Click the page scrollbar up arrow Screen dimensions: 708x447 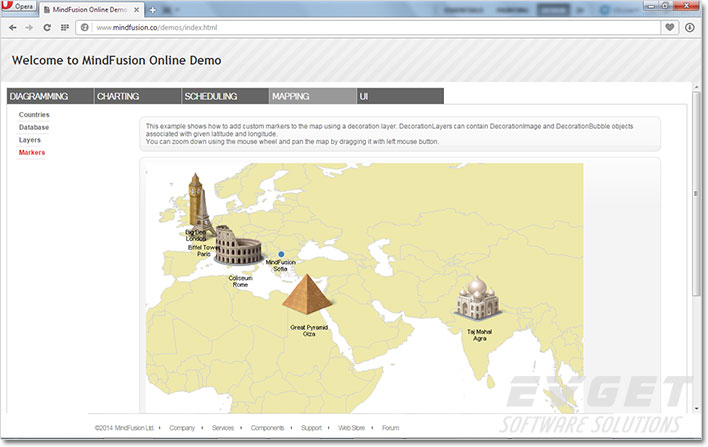[x=697, y=87]
